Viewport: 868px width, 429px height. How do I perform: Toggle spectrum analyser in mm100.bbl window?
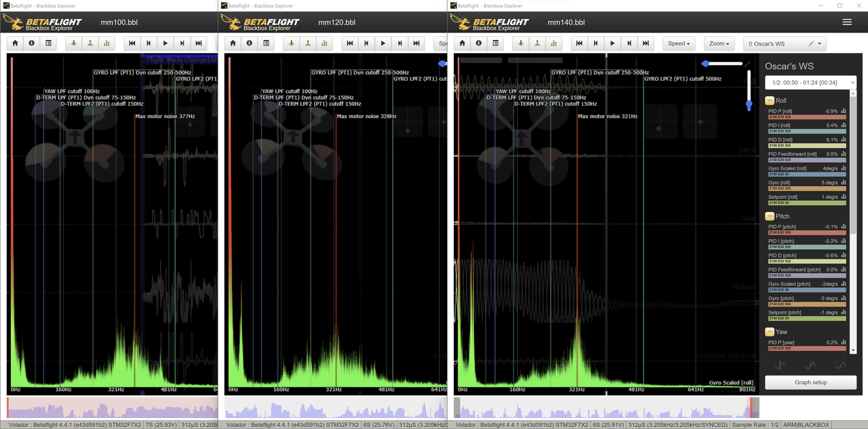pyautogui.click(x=106, y=43)
